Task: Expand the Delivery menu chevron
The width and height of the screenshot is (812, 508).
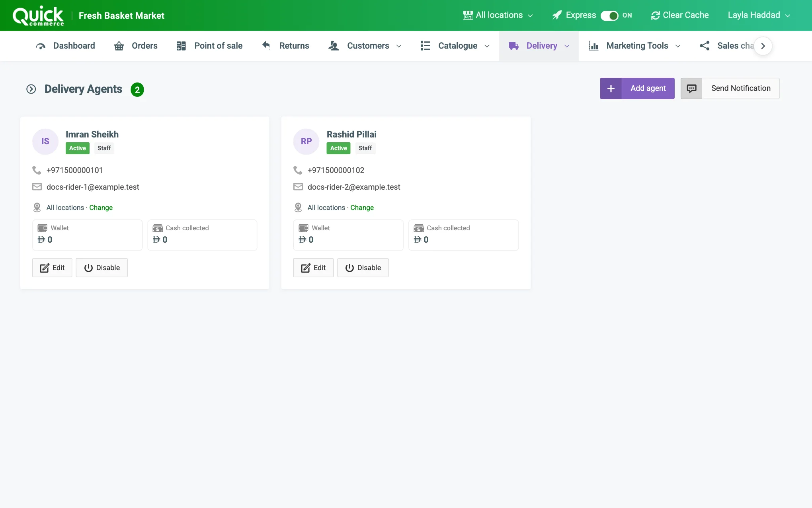Action: point(567,46)
